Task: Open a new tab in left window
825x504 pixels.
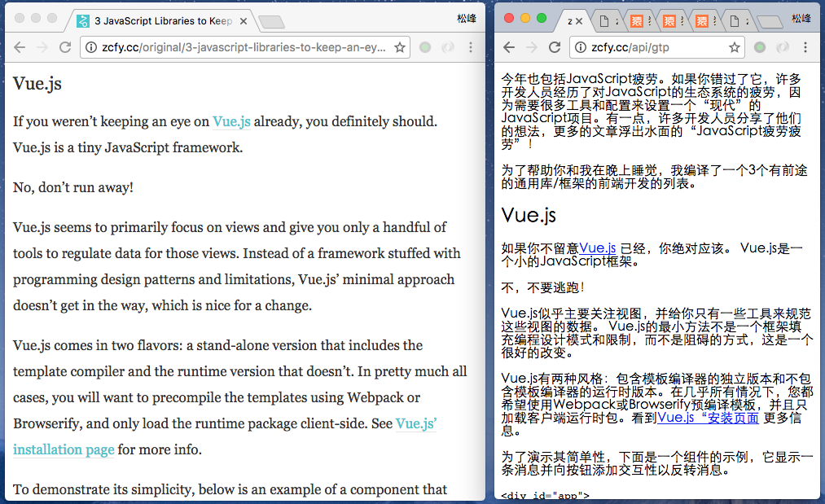Action: [x=272, y=21]
